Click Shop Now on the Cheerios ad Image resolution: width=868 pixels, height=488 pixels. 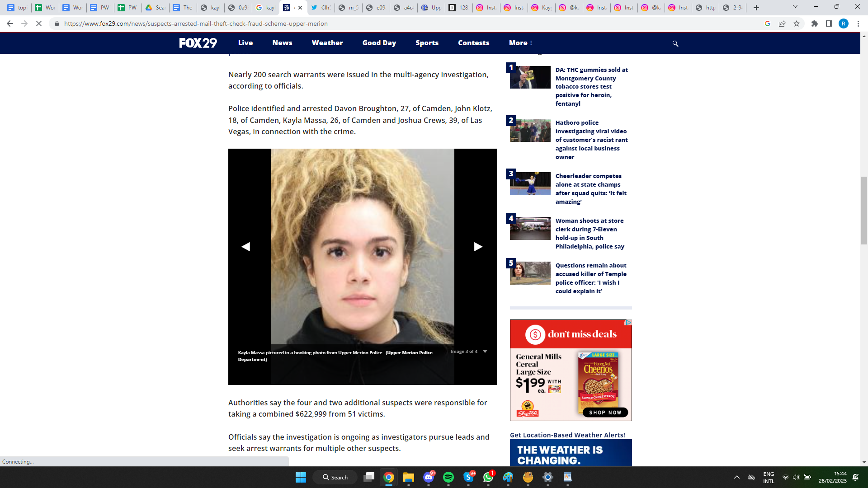tap(605, 413)
